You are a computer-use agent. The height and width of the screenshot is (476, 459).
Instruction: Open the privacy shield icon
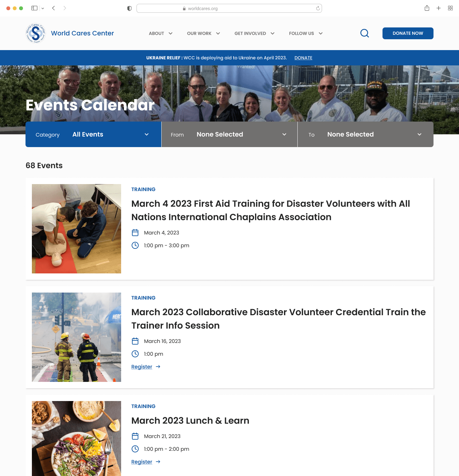tap(129, 8)
